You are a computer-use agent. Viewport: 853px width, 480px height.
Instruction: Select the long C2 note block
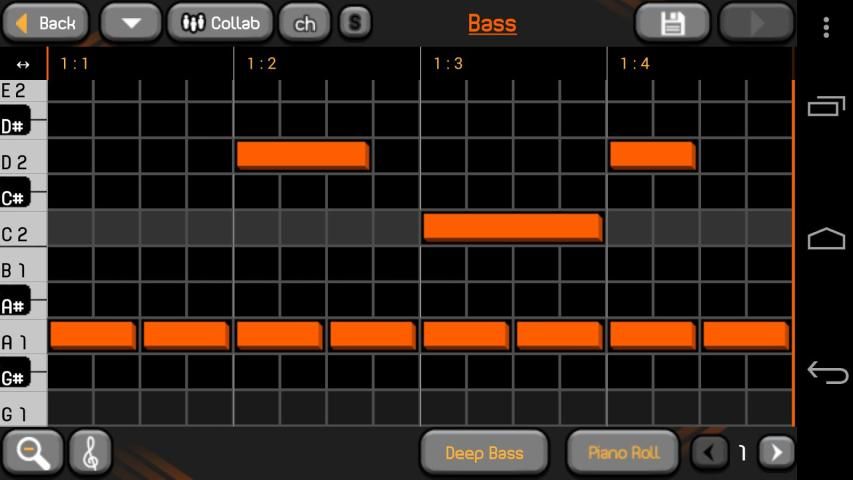512,227
